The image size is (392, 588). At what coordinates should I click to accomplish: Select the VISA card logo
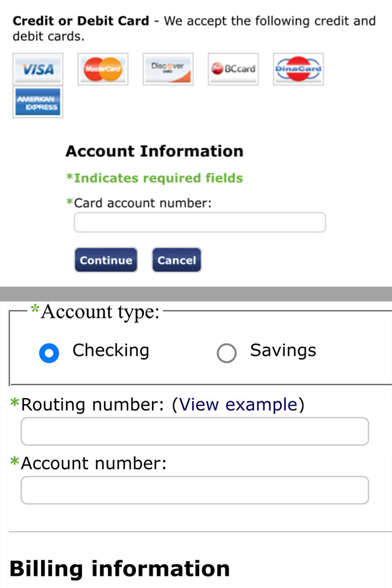(x=37, y=69)
